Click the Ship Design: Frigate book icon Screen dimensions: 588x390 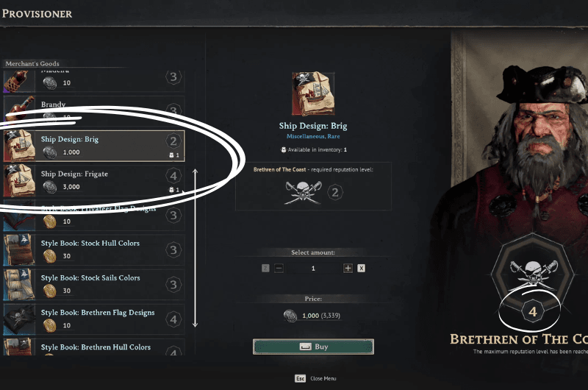[x=20, y=180]
